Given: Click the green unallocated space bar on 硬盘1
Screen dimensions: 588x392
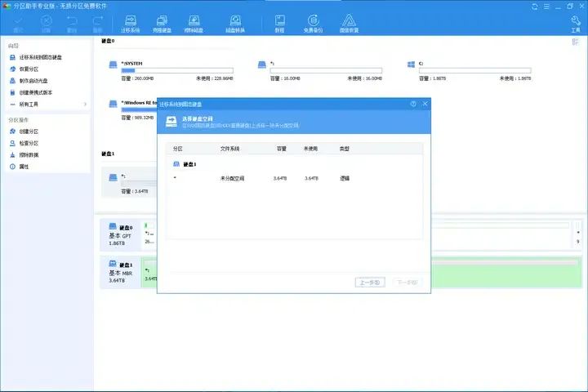Looking at the screenshot, I should click(x=506, y=273).
